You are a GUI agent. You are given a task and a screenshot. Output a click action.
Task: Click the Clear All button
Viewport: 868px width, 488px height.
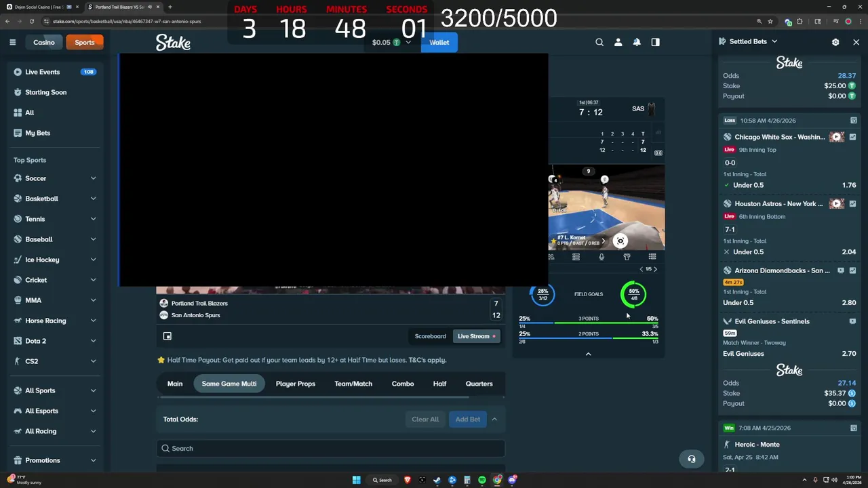[x=425, y=419]
